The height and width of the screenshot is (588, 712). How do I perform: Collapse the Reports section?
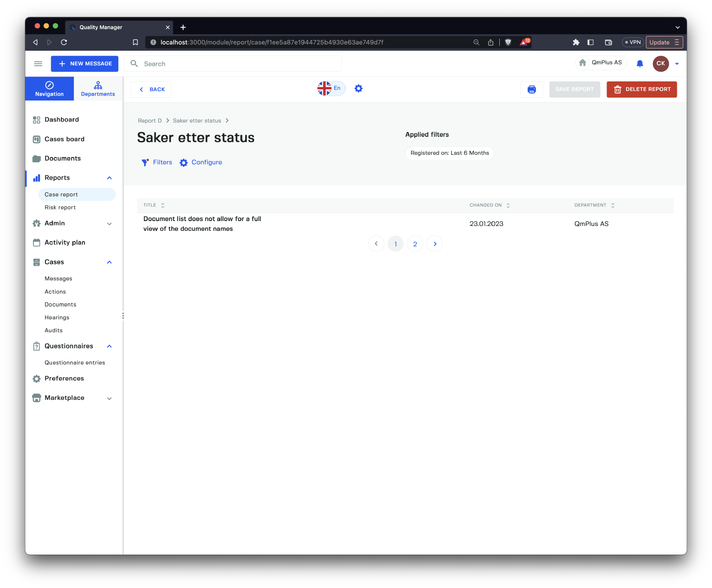pyautogui.click(x=109, y=178)
